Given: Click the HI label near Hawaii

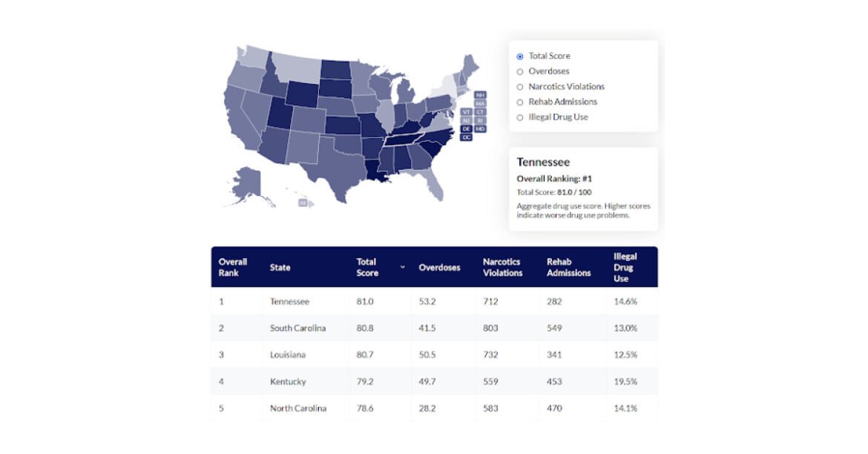Looking at the screenshot, I should [x=303, y=203].
